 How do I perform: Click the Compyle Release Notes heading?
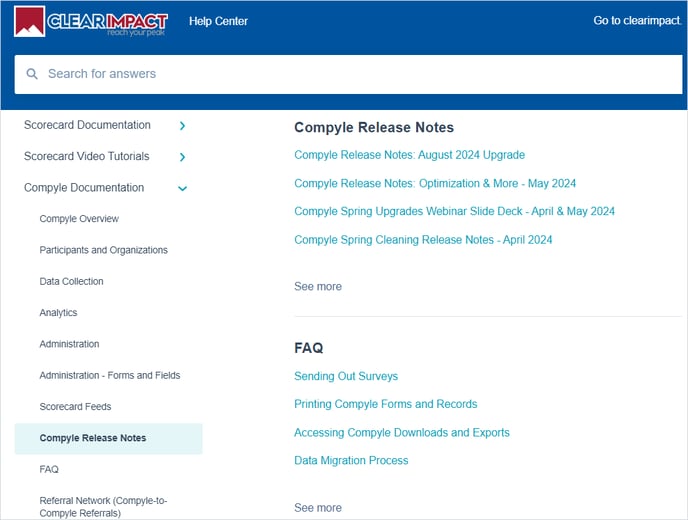pyautogui.click(x=374, y=127)
